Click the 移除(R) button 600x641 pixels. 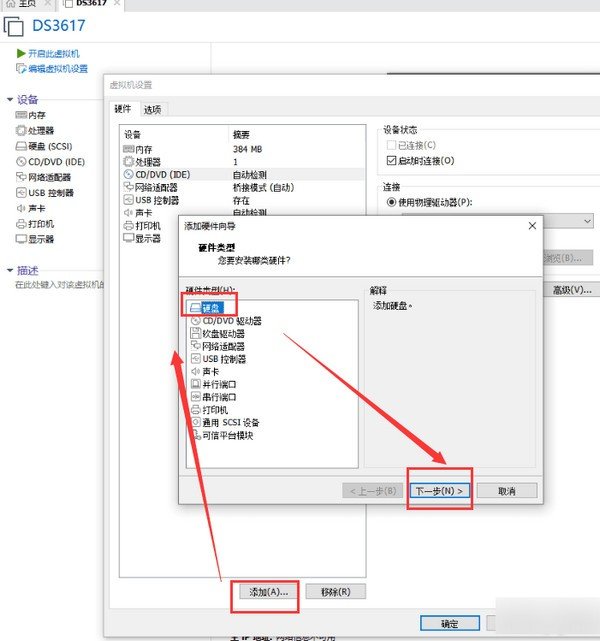[x=336, y=592]
